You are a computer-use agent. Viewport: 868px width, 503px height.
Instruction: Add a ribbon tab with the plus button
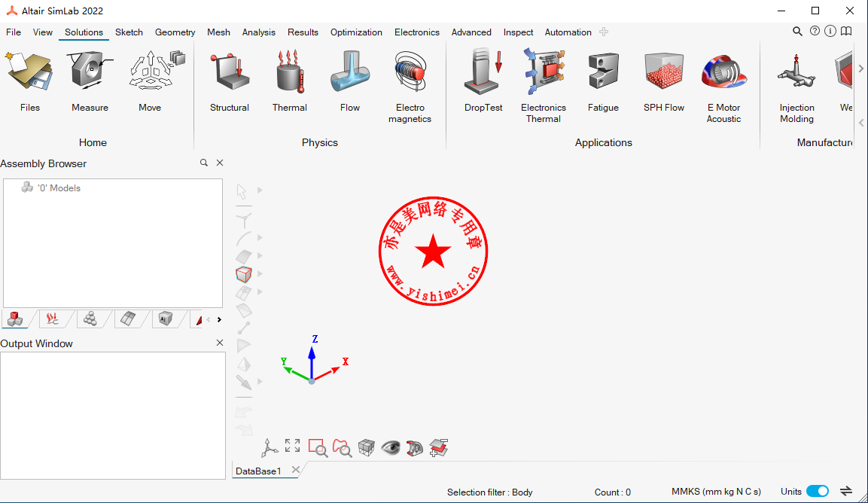pos(604,32)
